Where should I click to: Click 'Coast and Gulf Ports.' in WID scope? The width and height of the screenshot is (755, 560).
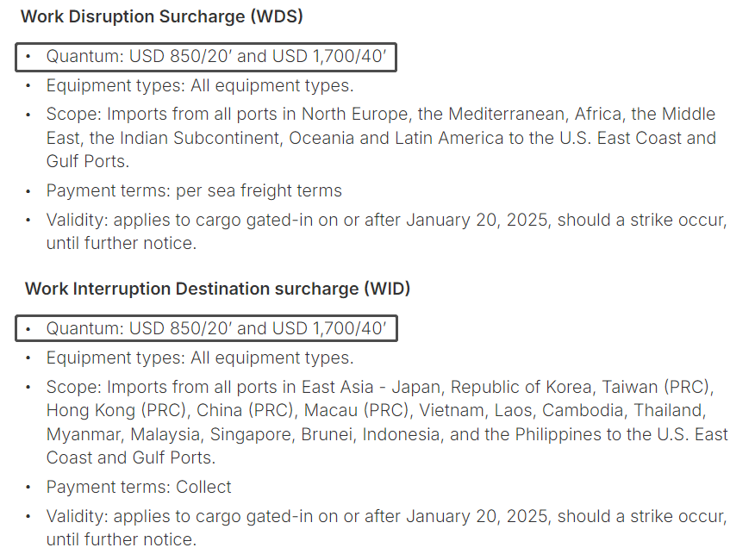(x=130, y=457)
